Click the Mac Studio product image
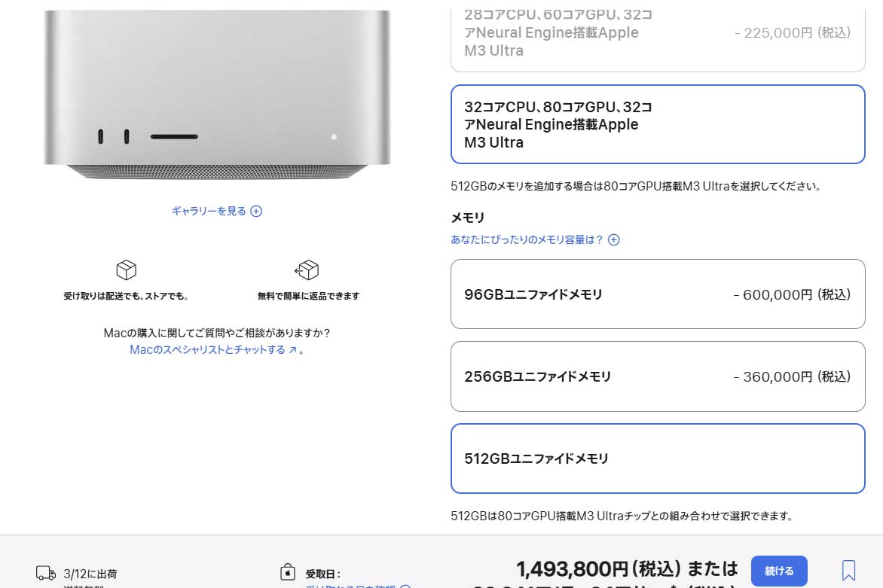 point(218,95)
